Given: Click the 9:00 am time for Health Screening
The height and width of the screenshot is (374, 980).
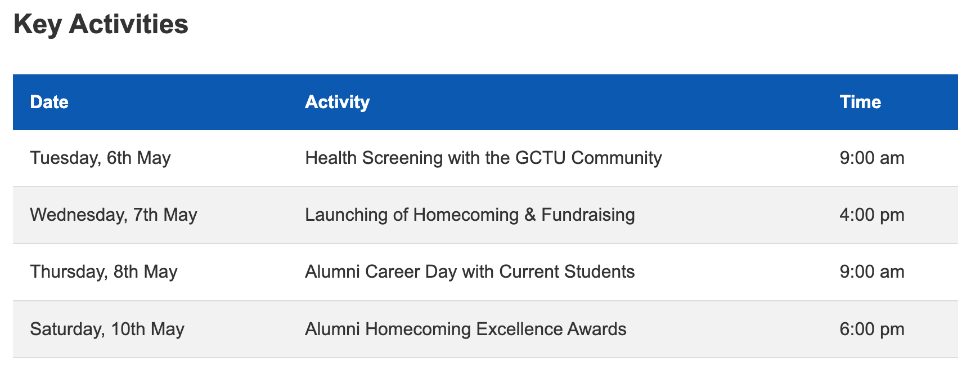Looking at the screenshot, I should click(872, 158).
